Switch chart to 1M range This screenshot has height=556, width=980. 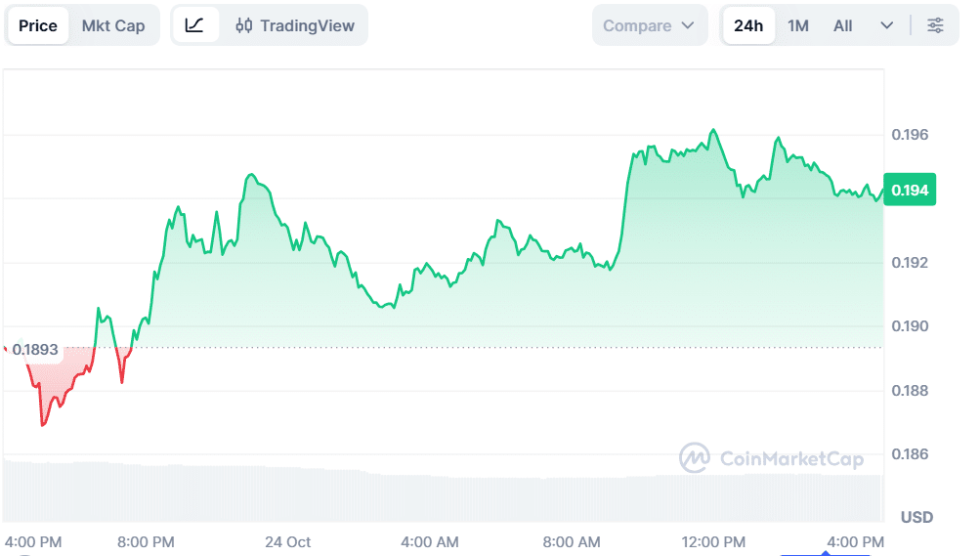coord(798,25)
